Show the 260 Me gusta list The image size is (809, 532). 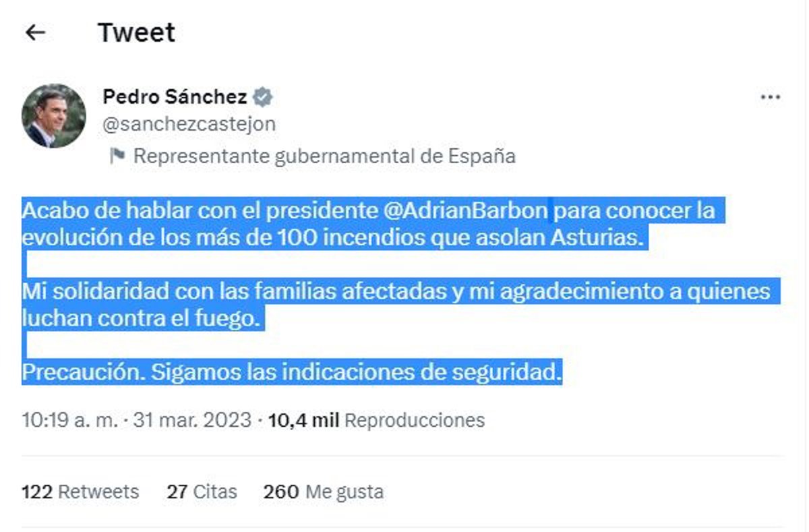(324, 492)
